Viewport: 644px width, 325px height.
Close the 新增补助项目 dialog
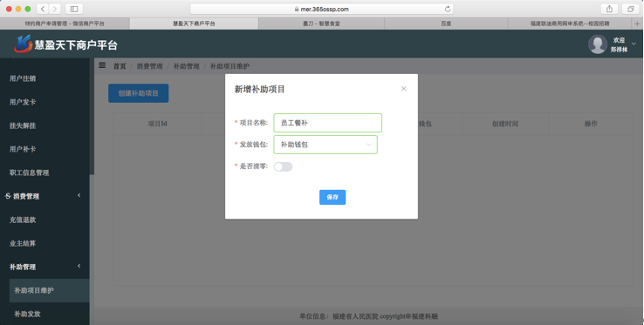point(403,89)
